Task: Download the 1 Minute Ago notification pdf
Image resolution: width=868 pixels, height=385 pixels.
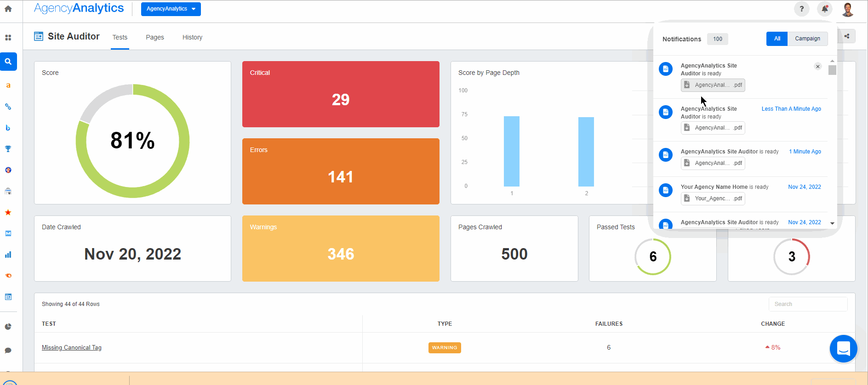Action: click(x=713, y=163)
